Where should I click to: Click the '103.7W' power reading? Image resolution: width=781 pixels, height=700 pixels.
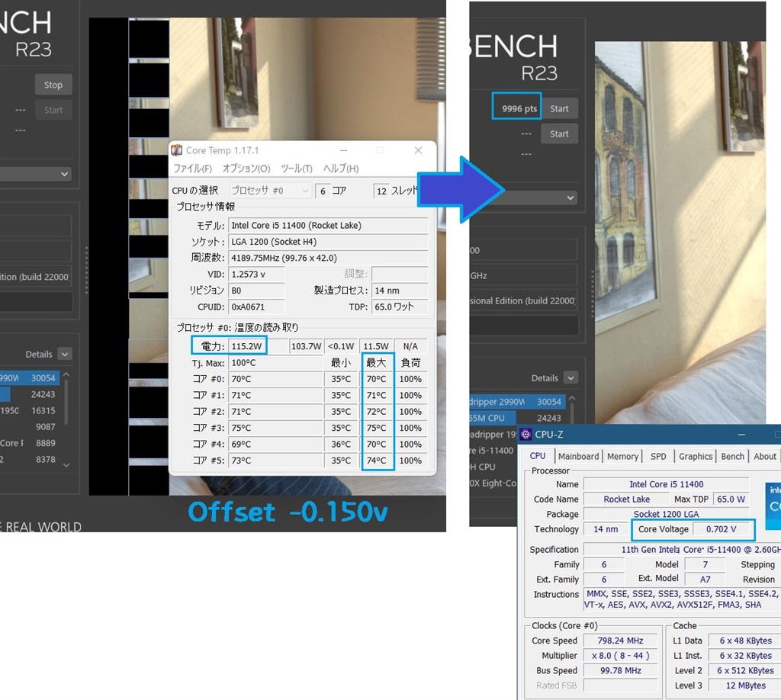(x=306, y=346)
